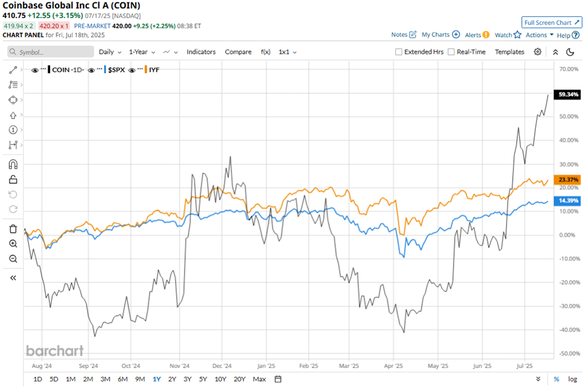Click the undo arrow icon

coord(13,194)
